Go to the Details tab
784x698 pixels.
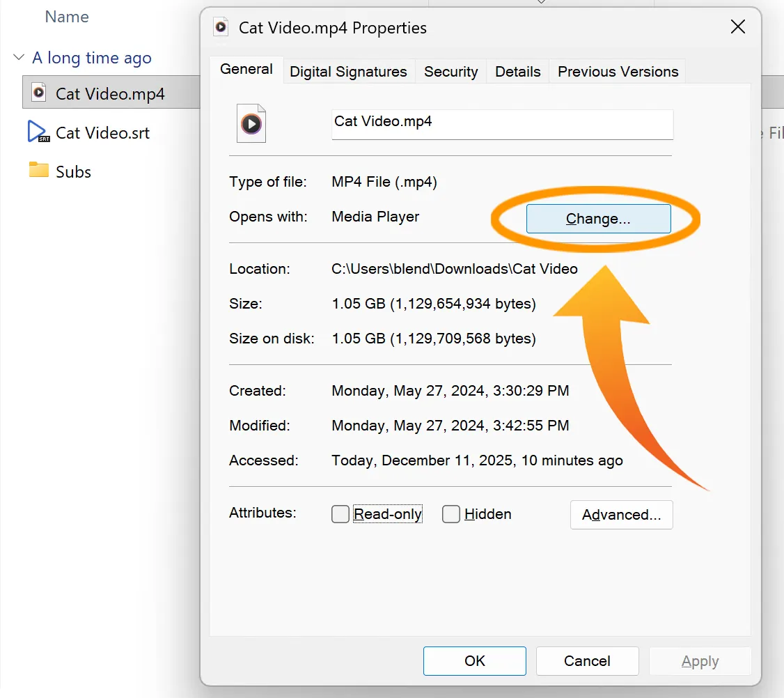tap(517, 72)
